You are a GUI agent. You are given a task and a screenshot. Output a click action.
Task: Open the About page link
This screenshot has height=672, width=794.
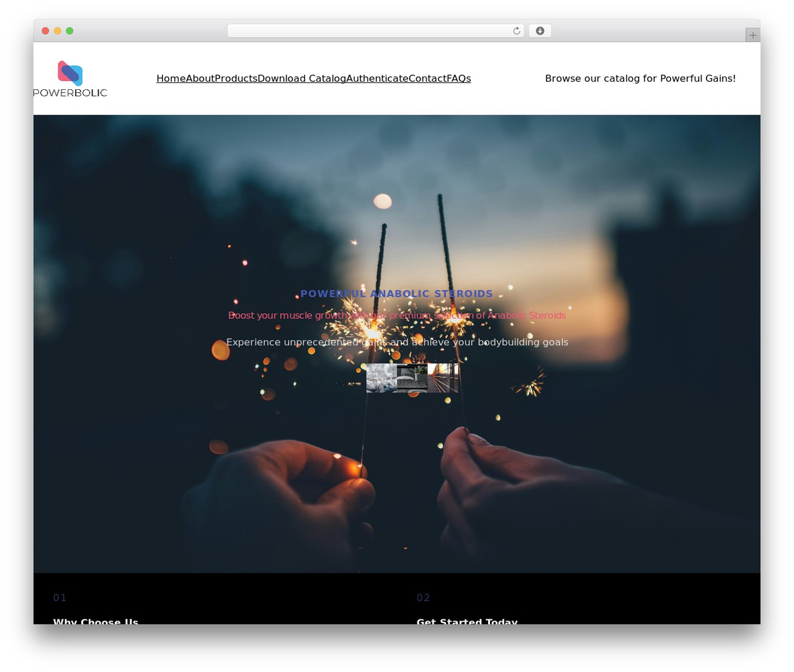coord(200,79)
